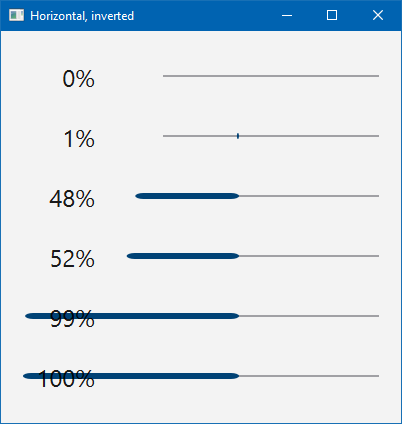Viewport: 402px width, 424px height.
Task: Click the application icon in title bar
Action: tap(16, 15)
